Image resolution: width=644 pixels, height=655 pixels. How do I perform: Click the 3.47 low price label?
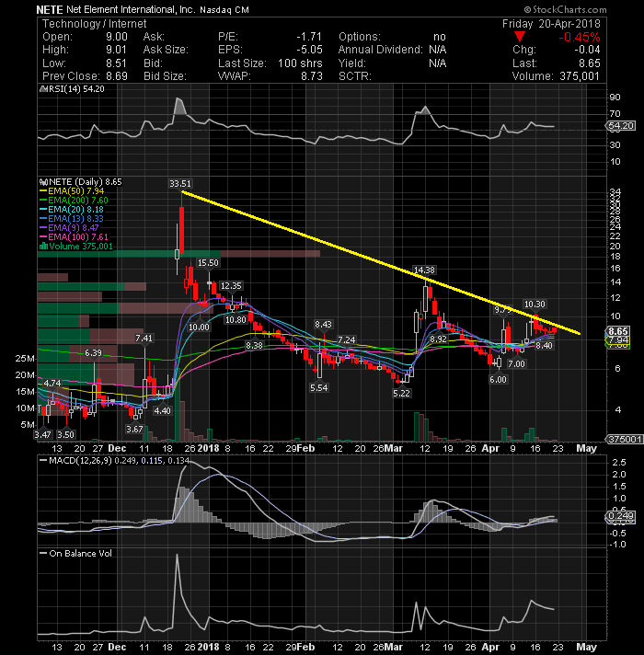tap(42, 434)
